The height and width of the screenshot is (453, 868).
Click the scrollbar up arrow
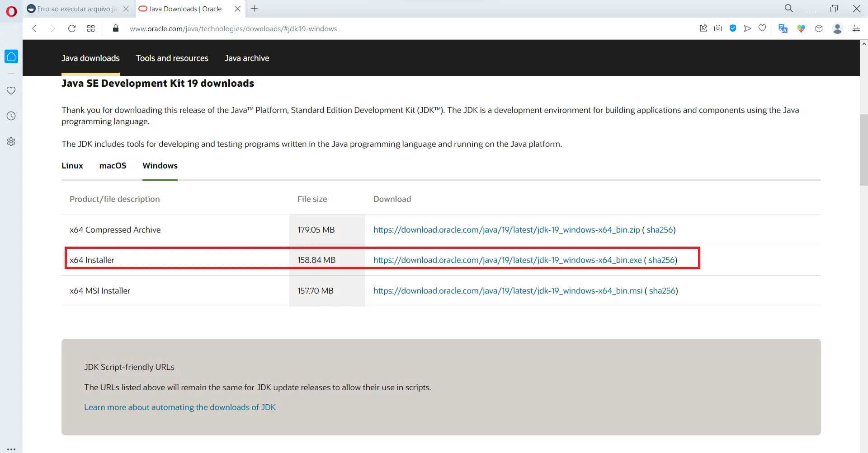click(x=864, y=44)
